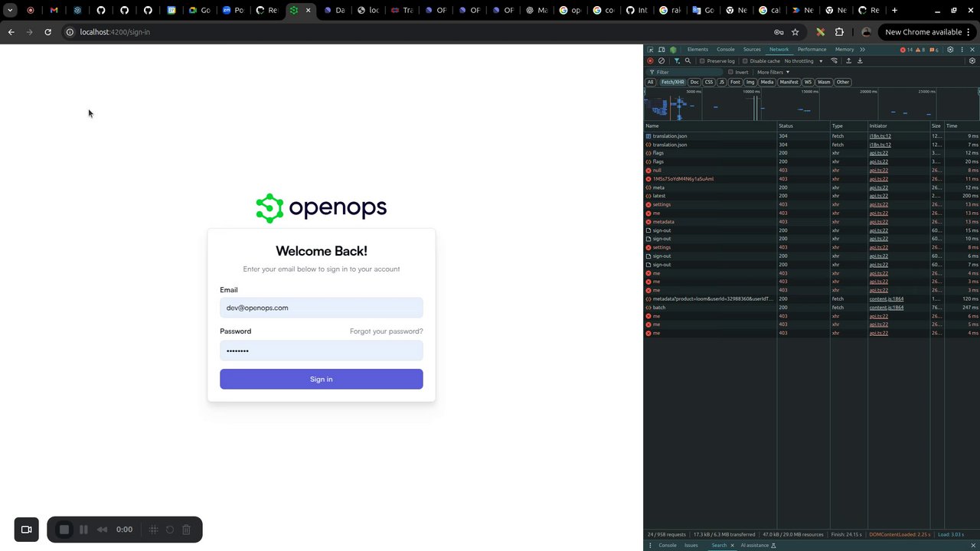Toggle the JS type filter
Viewport: 980px width, 551px height.
click(721, 82)
